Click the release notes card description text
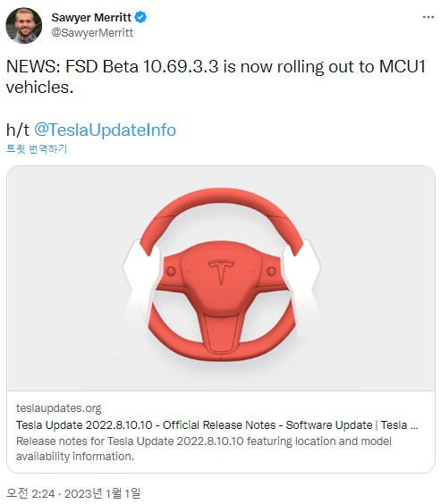 [204, 449]
